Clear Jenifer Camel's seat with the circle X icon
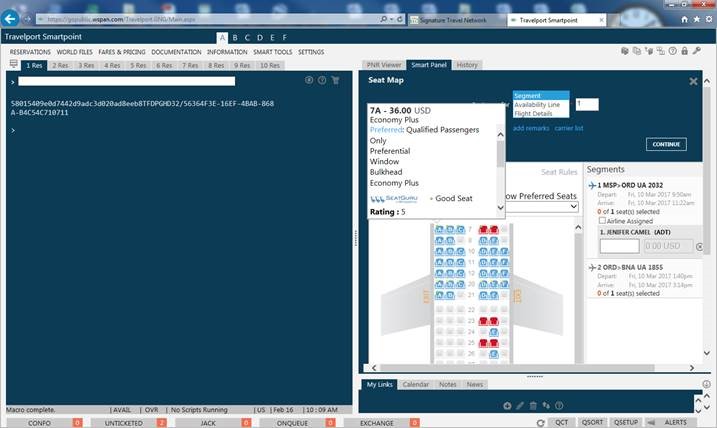 699,246
